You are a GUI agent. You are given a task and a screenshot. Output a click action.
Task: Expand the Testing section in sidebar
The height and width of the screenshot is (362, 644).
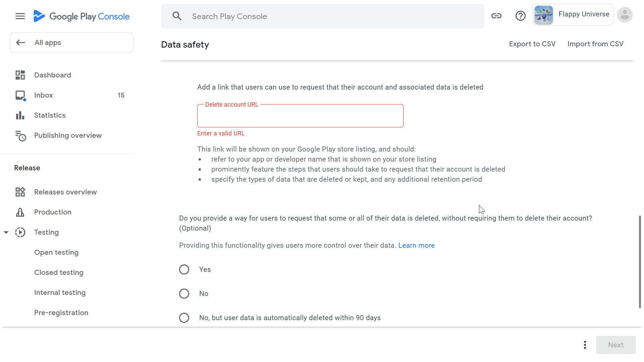click(6, 232)
